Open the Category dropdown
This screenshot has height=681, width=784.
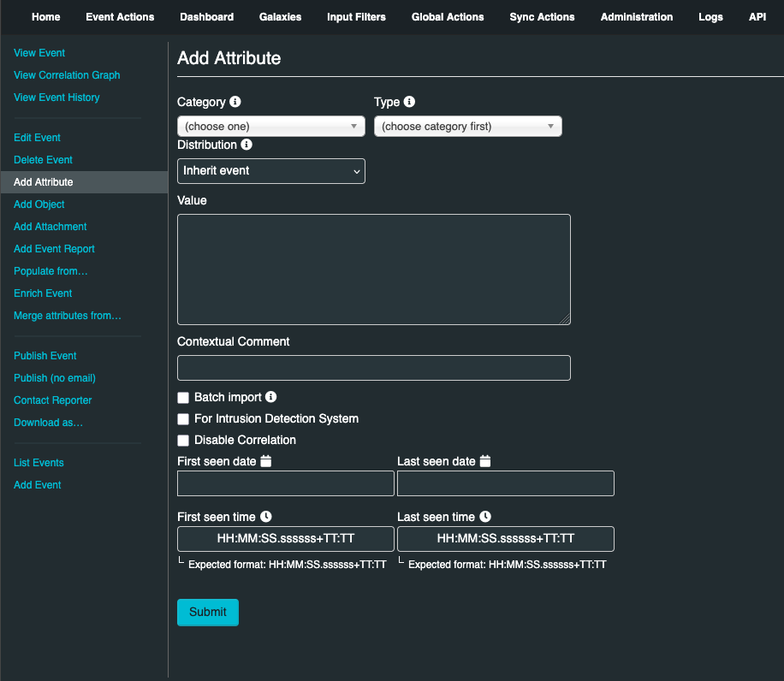270,127
